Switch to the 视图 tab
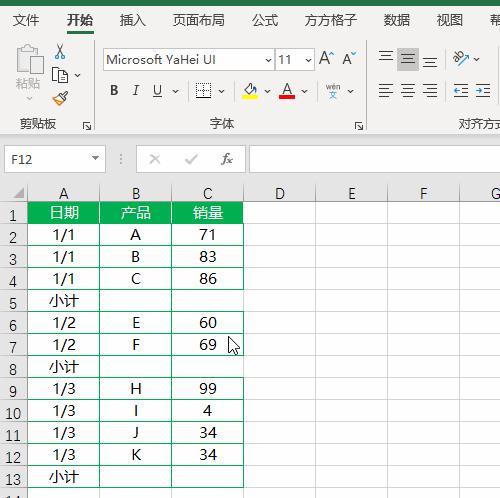This screenshot has height=498, width=500. (x=450, y=20)
